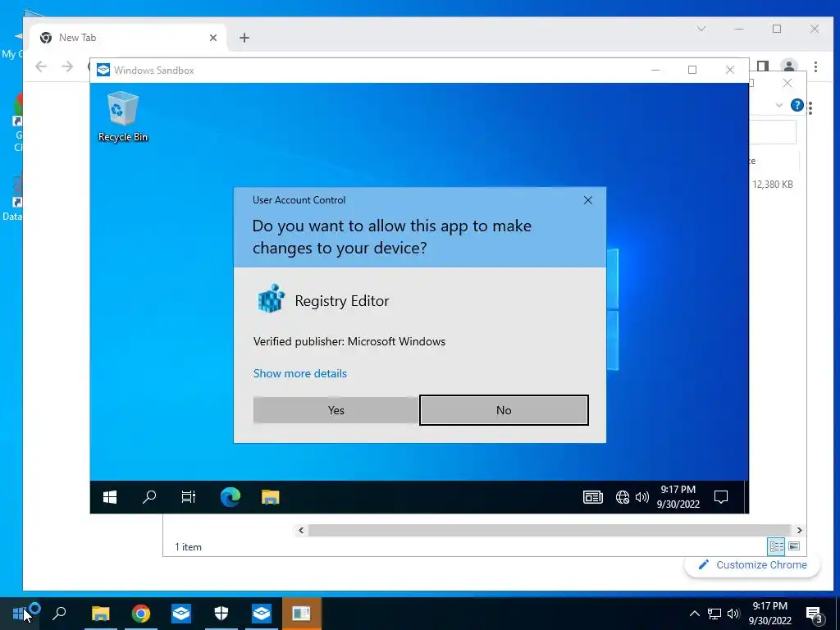The image size is (840, 630).
Task: Open sandbox Task View
Action: tap(189, 497)
